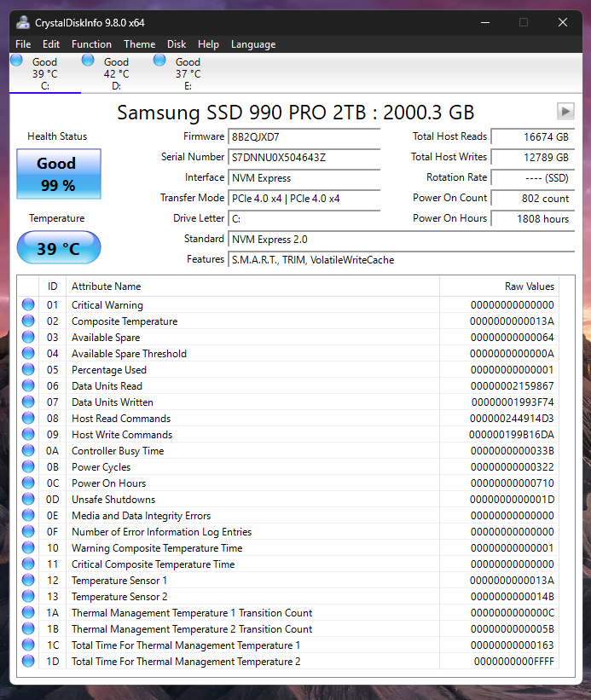The image size is (591, 700).
Task: Open the Edit menu
Action: (51, 44)
